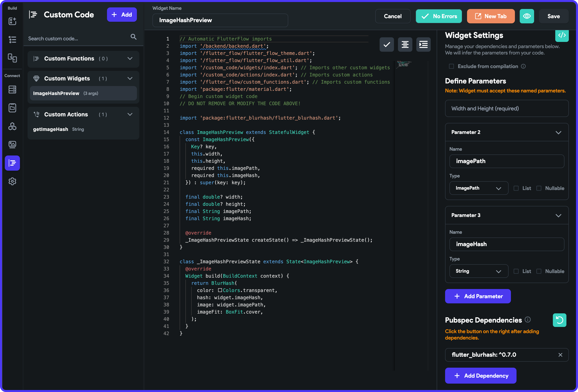Check the List box for imagePath parameter

(x=516, y=188)
